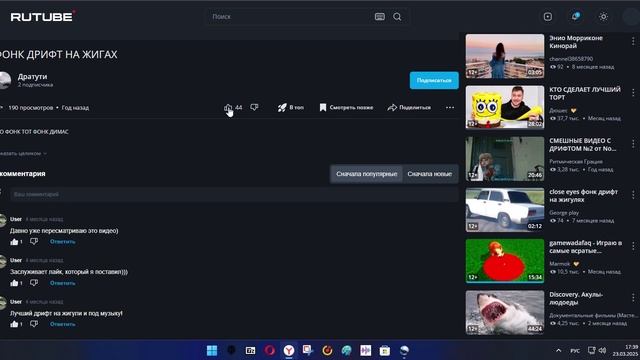Click the magnifier search icon
Screen dimensions: 640x360
(397, 17)
